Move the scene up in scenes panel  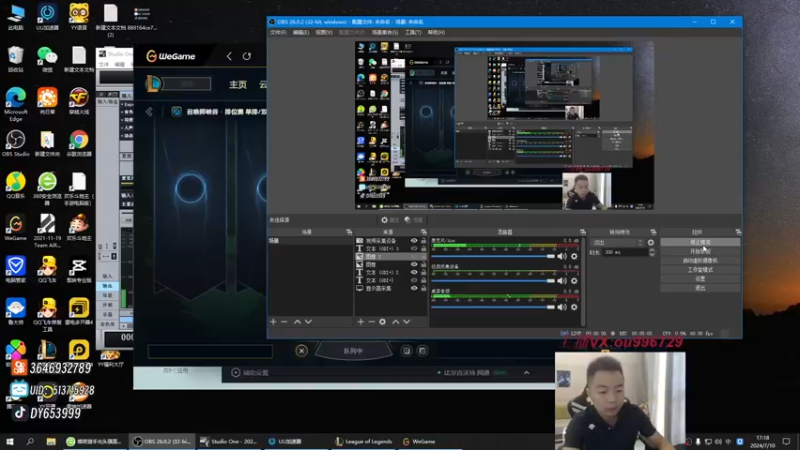pyautogui.click(x=297, y=322)
